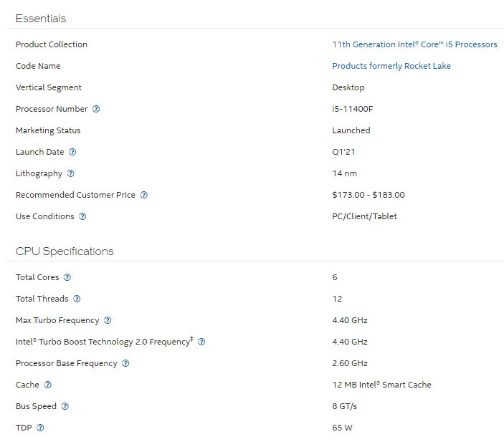Click the CPU Specifications section heading

tap(65, 251)
